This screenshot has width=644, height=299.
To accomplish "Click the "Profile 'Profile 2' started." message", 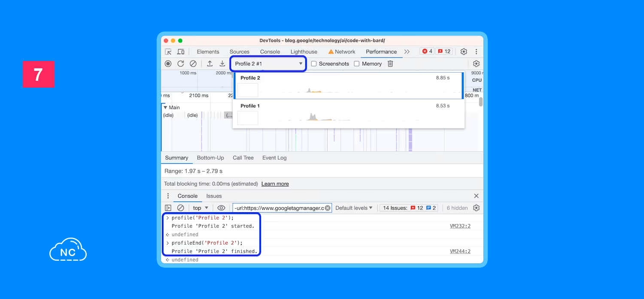I will [x=213, y=226].
